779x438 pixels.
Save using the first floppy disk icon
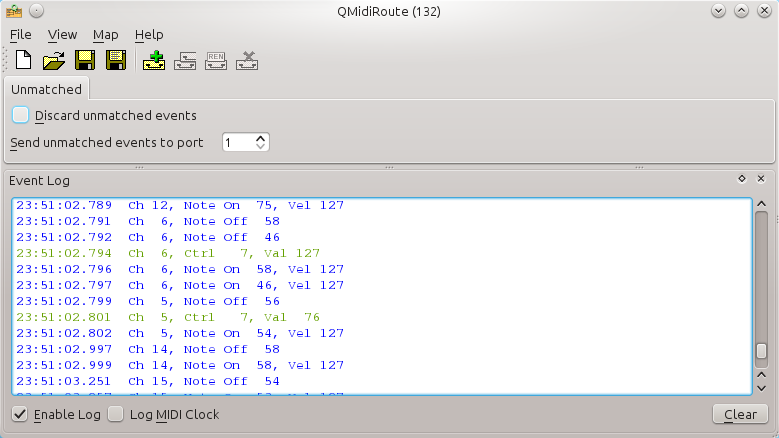tap(85, 61)
